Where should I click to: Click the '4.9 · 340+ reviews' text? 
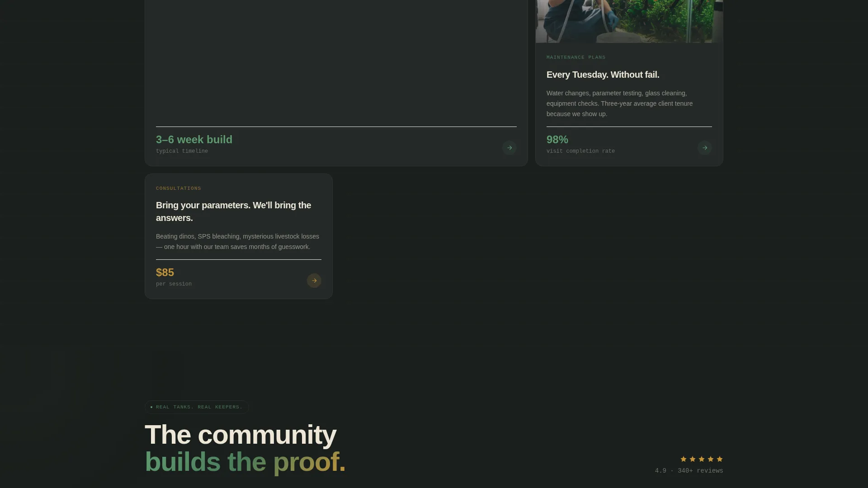point(689,471)
